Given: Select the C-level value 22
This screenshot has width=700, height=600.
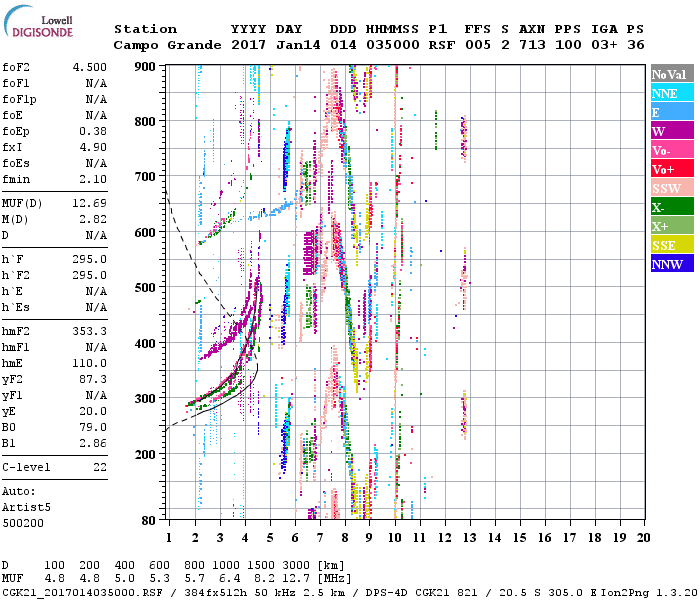Looking at the screenshot, I should [98, 467].
